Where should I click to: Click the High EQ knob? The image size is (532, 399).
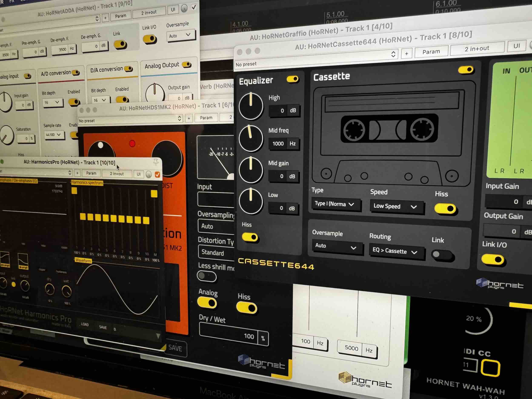coord(251,106)
